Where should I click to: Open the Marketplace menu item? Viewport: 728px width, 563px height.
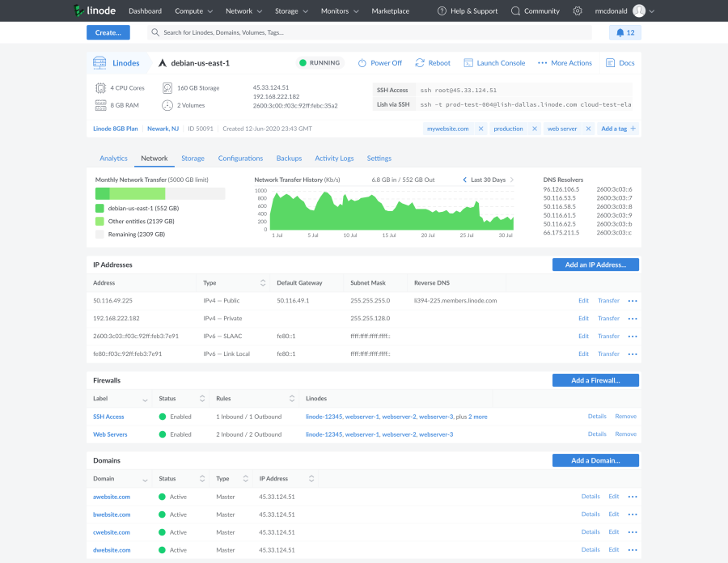[391, 11]
